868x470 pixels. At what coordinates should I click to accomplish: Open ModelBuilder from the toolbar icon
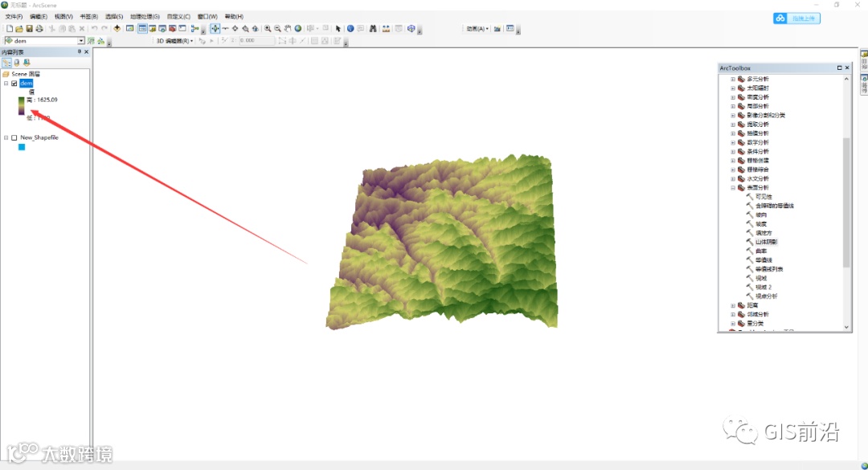pos(194,28)
